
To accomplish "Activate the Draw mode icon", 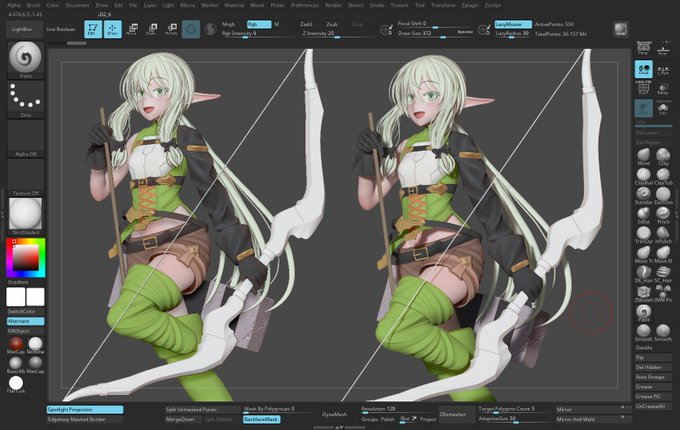I will click(x=112, y=29).
